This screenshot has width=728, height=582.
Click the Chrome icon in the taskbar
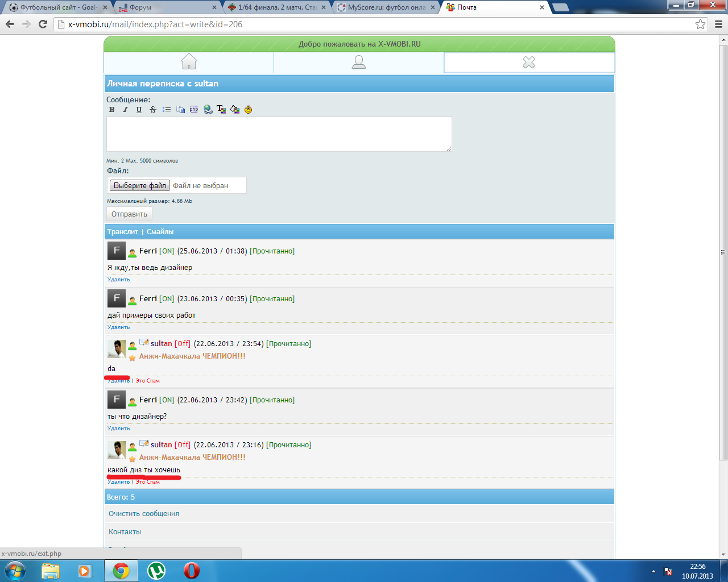(x=121, y=571)
